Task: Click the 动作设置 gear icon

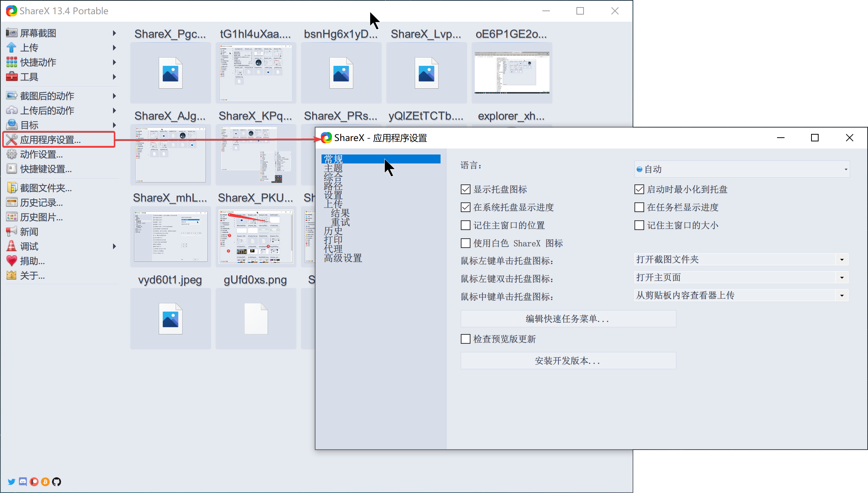Action: pyautogui.click(x=12, y=154)
